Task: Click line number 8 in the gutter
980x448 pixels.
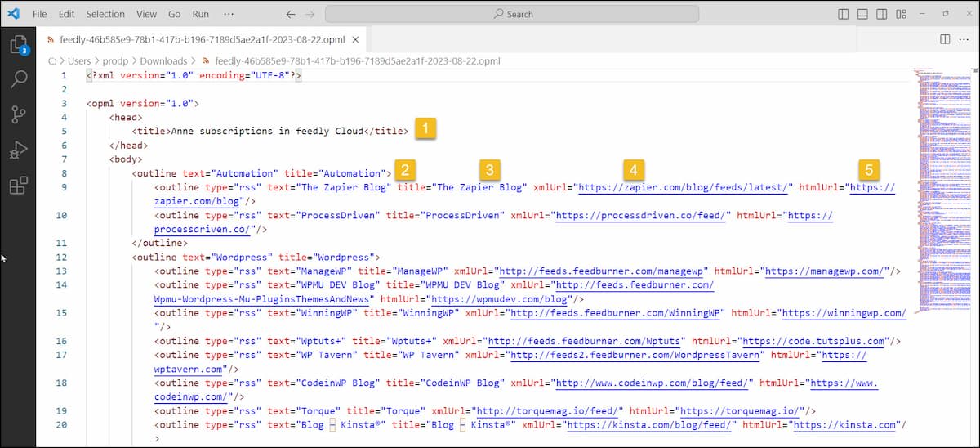Action: pyautogui.click(x=64, y=173)
